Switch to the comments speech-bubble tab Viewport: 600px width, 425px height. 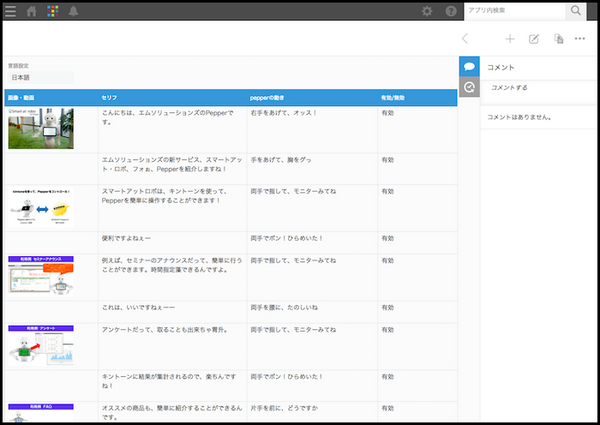pyautogui.click(x=468, y=66)
